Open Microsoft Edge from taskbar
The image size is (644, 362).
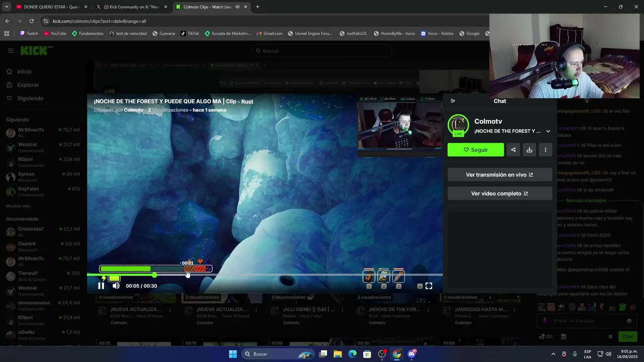352,354
